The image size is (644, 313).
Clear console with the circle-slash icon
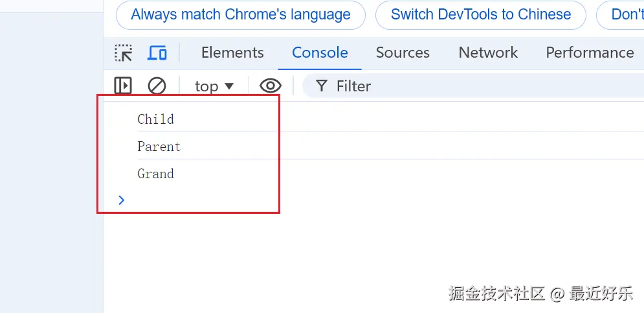pyautogui.click(x=157, y=86)
